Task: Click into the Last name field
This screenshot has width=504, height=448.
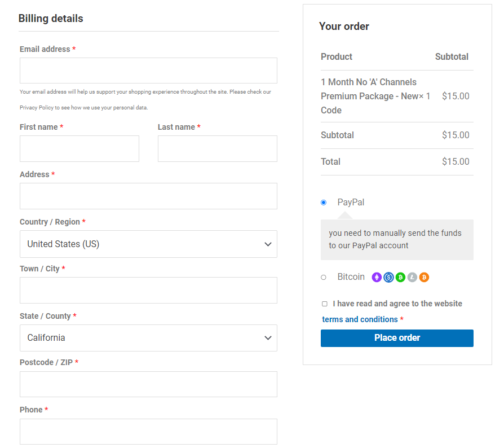Action: click(217, 149)
